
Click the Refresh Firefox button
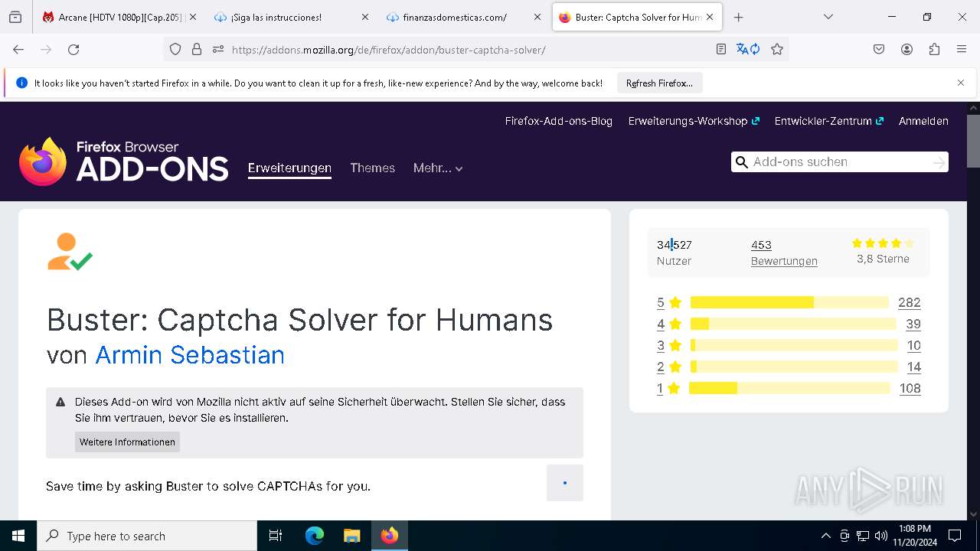coord(659,83)
